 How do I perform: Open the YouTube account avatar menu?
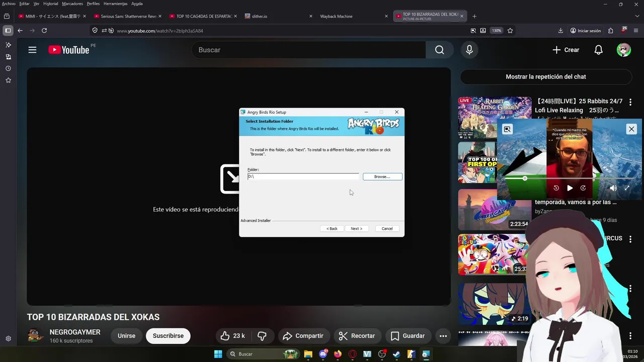pyautogui.click(x=624, y=50)
